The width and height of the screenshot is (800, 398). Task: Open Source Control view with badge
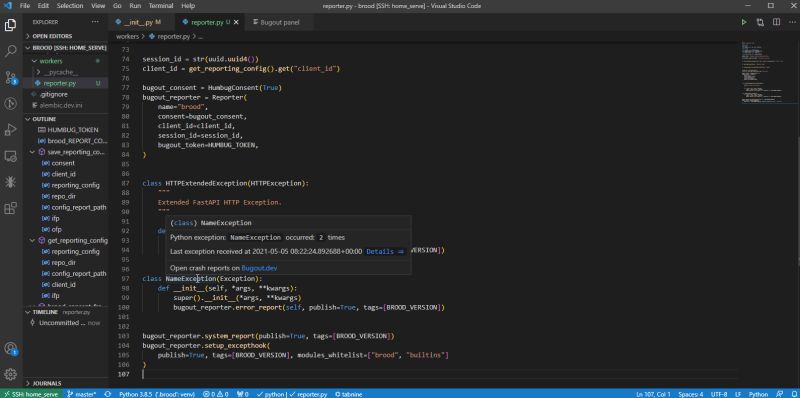tap(11, 78)
